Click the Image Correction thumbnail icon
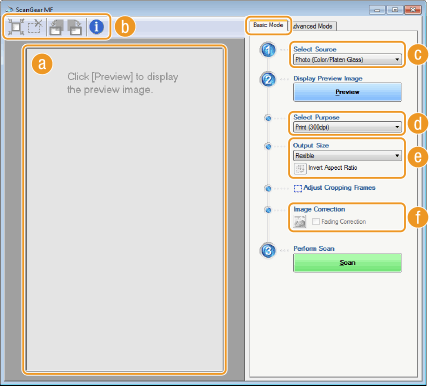The height and width of the screenshot is (386, 429). click(299, 221)
